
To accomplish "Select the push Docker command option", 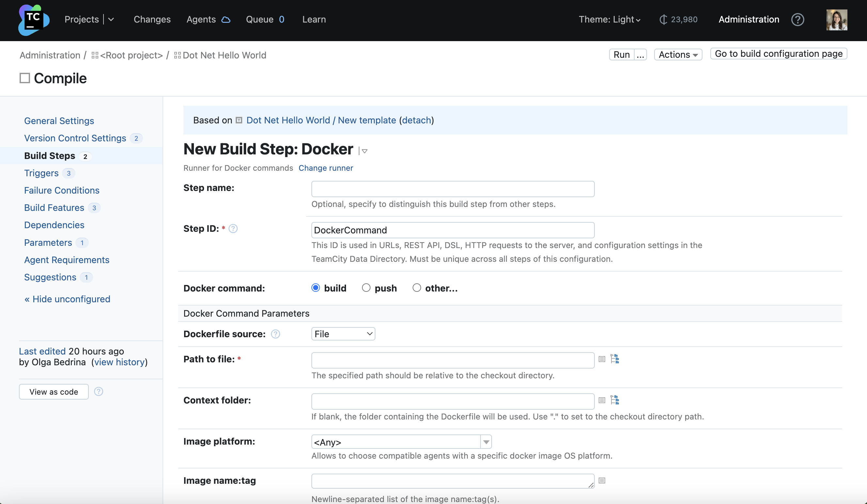I will [x=366, y=288].
